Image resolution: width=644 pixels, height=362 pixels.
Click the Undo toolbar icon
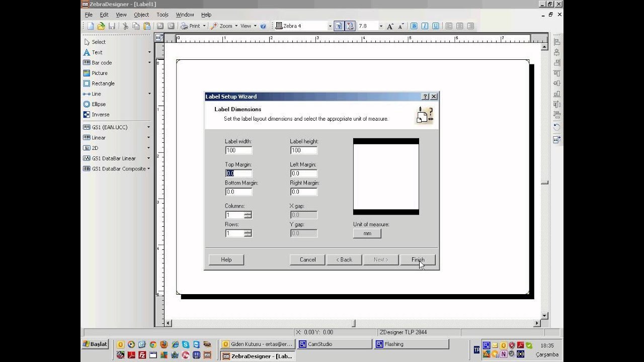click(x=160, y=26)
